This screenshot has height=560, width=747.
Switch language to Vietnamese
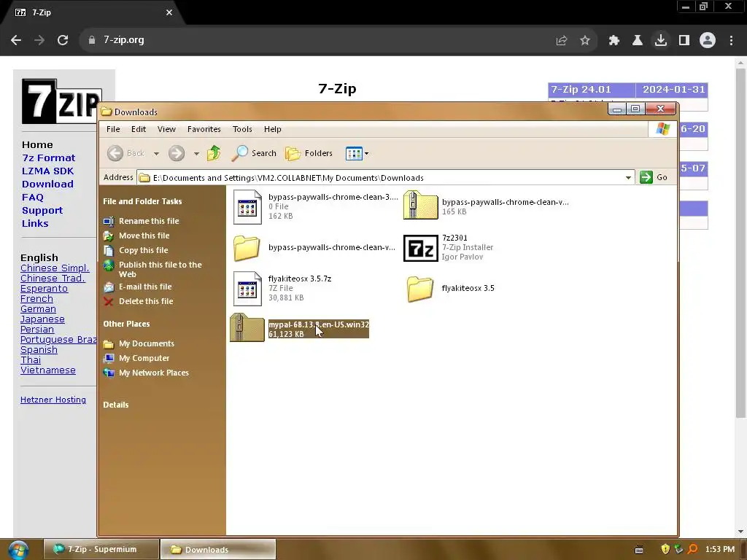click(47, 370)
